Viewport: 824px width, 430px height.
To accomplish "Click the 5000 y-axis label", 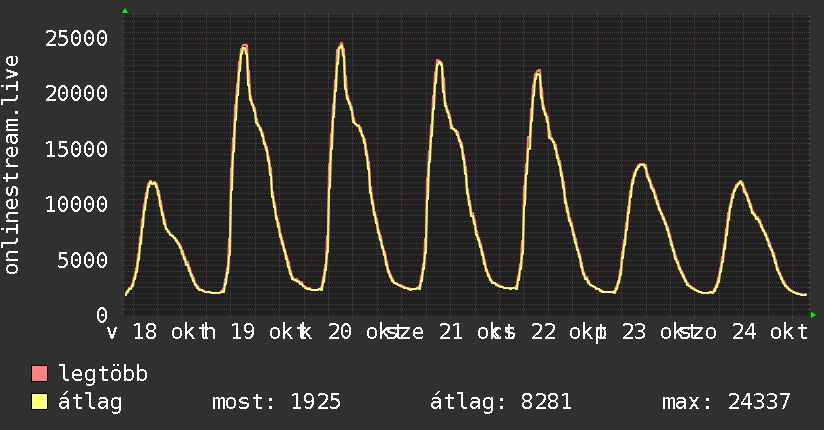I will tap(83, 260).
